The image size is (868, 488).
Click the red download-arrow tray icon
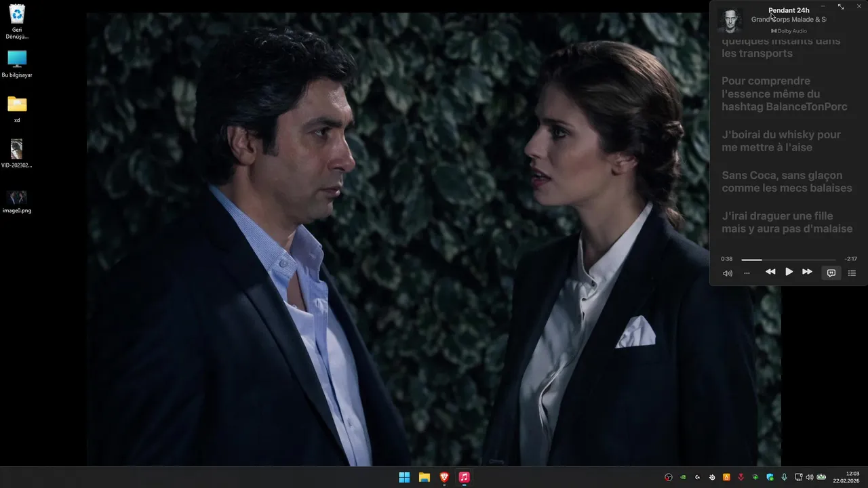(x=741, y=477)
